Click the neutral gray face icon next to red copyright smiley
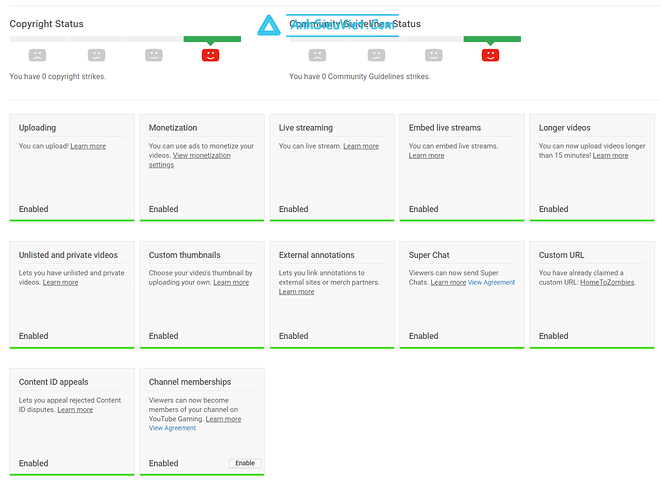 (153, 55)
